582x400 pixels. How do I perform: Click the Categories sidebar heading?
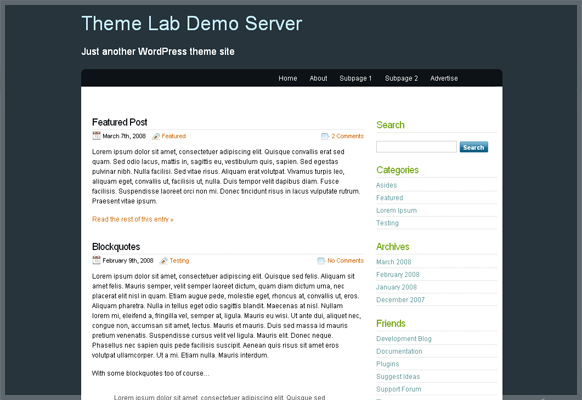coord(397,170)
